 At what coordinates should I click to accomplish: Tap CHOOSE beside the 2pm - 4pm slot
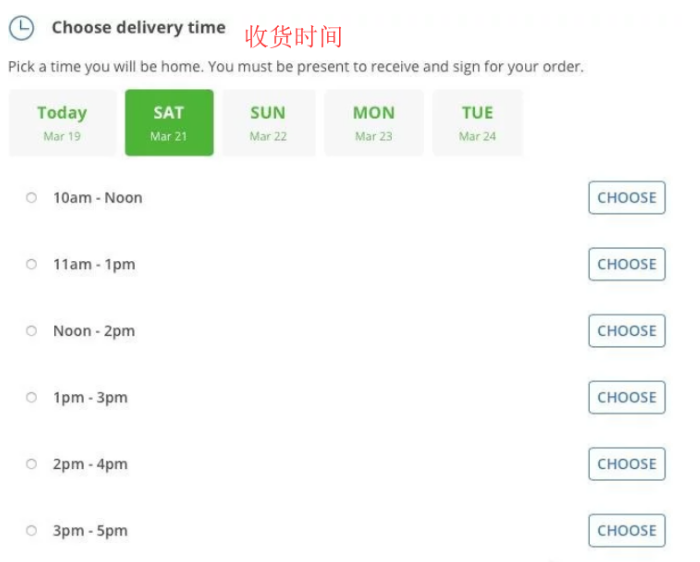pos(626,464)
